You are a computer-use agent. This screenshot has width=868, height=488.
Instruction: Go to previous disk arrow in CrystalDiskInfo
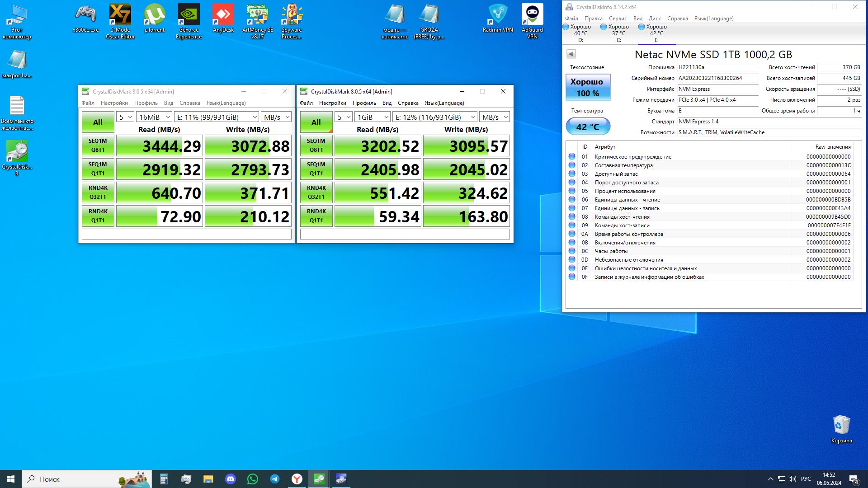pyautogui.click(x=571, y=54)
